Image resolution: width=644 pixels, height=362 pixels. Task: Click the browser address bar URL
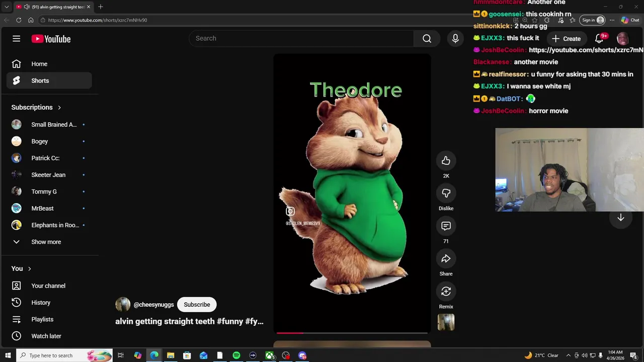point(98,20)
